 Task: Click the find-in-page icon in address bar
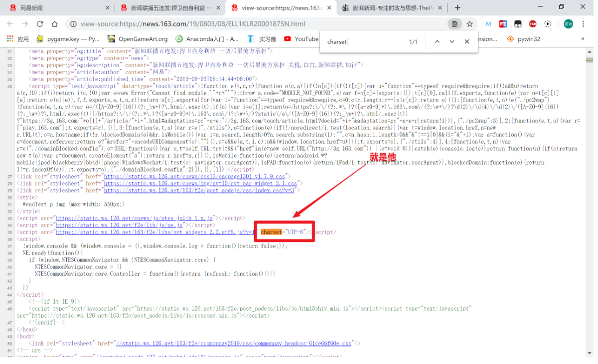click(454, 24)
